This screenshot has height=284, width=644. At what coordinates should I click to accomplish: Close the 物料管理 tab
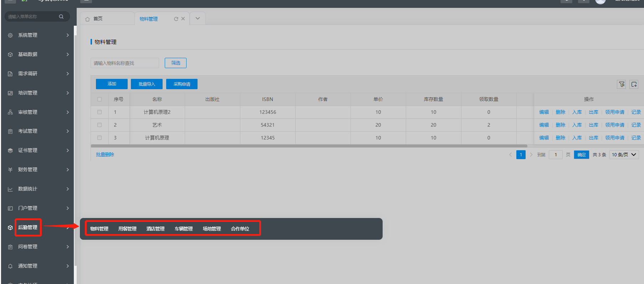pos(183,19)
